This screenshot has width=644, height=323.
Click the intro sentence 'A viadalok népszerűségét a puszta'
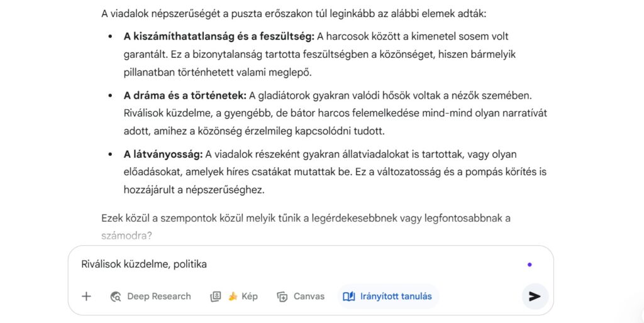(x=189, y=13)
